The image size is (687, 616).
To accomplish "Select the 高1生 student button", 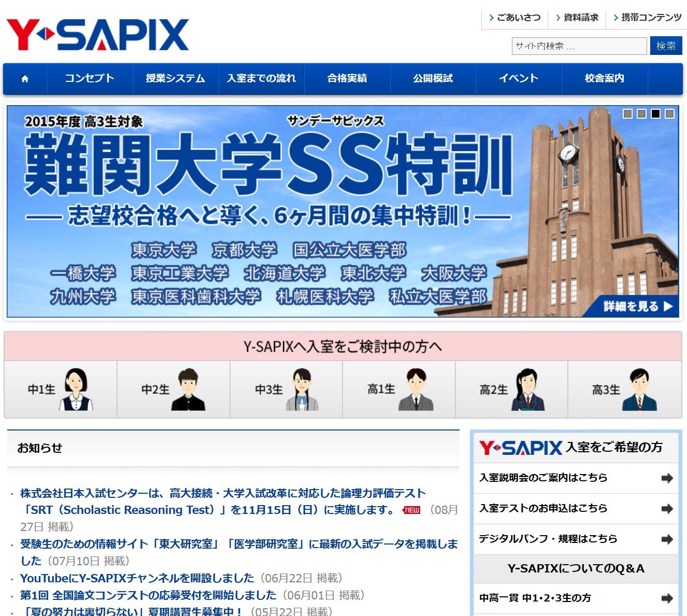I will pyautogui.click(x=399, y=390).
